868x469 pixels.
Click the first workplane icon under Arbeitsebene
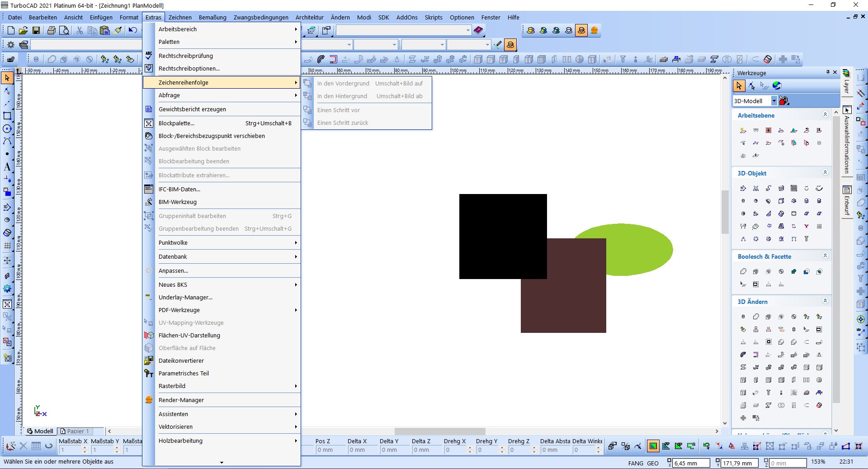click(743, 130)
